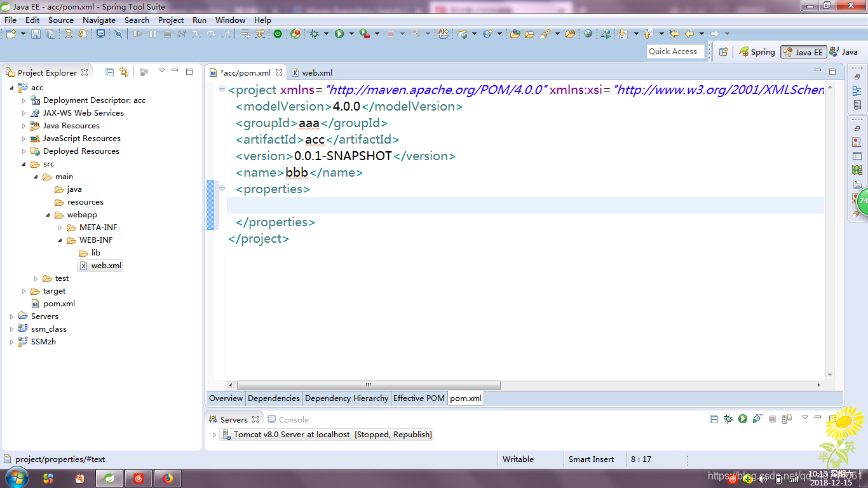Click the network signal tray icon
The width and height of the screenshot is (868, 488).
point(793,478)
